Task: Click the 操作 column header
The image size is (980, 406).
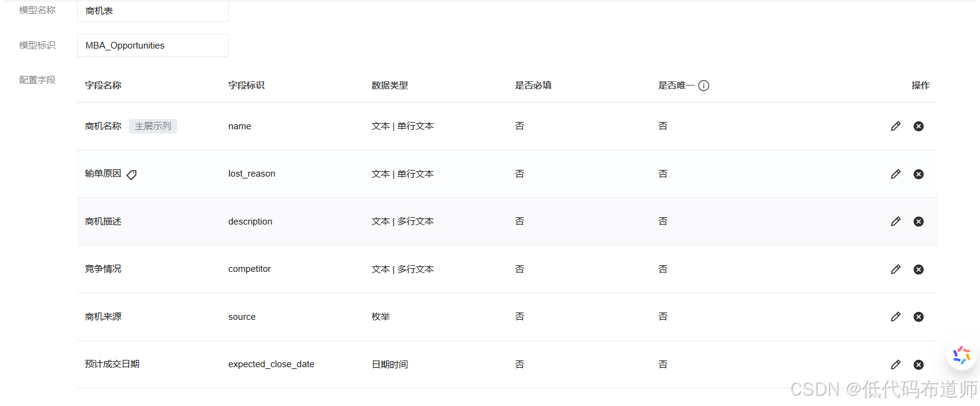Action: click(920, 86)
